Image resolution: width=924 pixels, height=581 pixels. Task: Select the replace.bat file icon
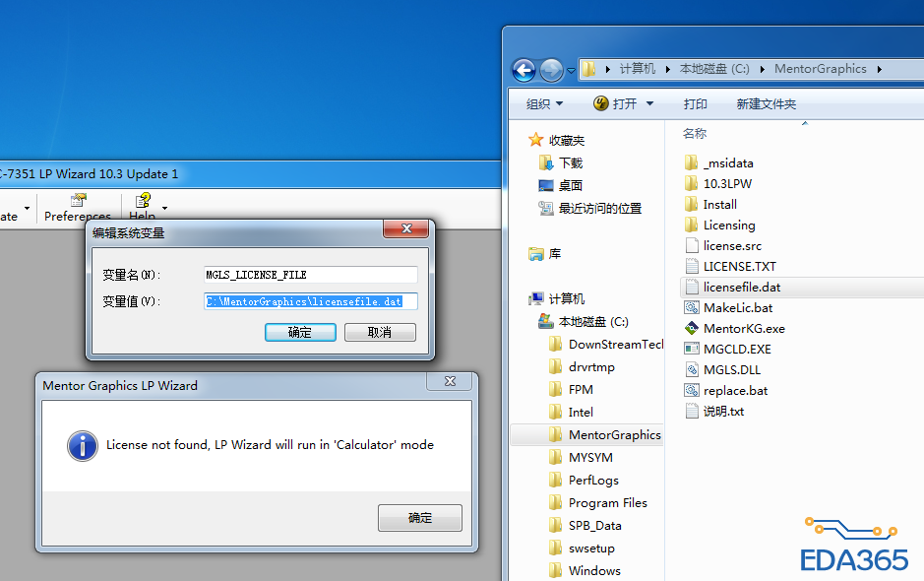coord(691,390)
